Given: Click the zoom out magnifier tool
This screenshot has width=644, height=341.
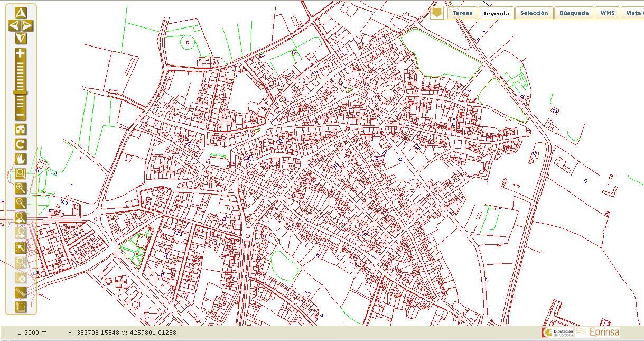Looking at the screenshot, I should 20,203.
